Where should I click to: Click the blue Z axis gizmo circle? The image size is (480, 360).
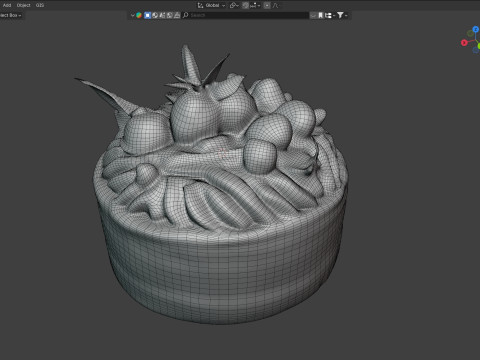(x=476, y=29)
